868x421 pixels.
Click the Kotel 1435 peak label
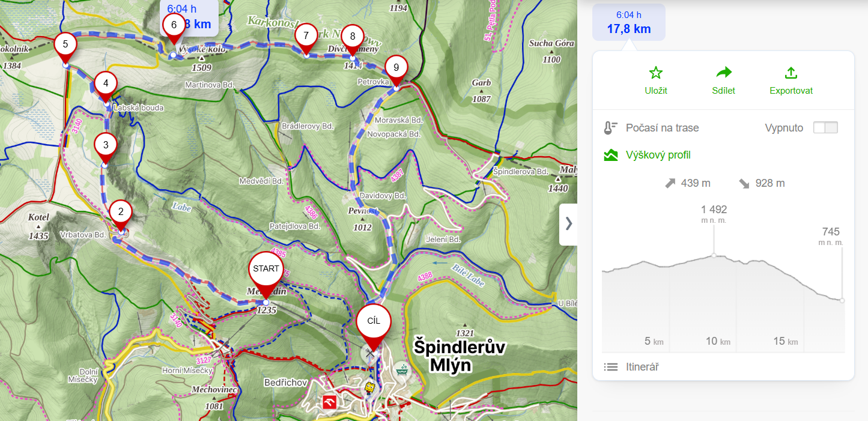click(x=38, y=226)
